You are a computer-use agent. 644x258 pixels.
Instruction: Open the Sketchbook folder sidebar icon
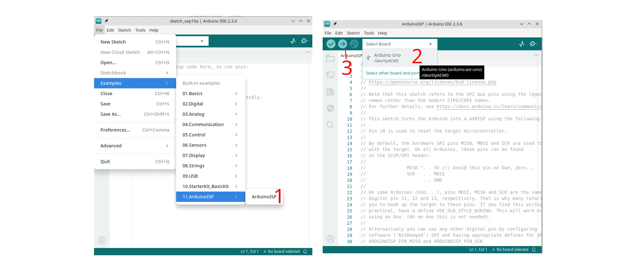point(330,58)
